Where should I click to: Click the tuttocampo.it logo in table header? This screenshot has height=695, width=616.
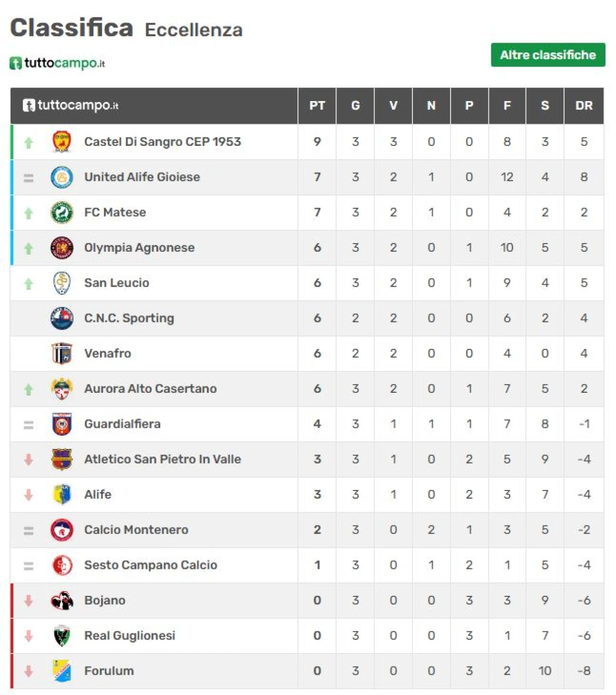tap(71, 105)
